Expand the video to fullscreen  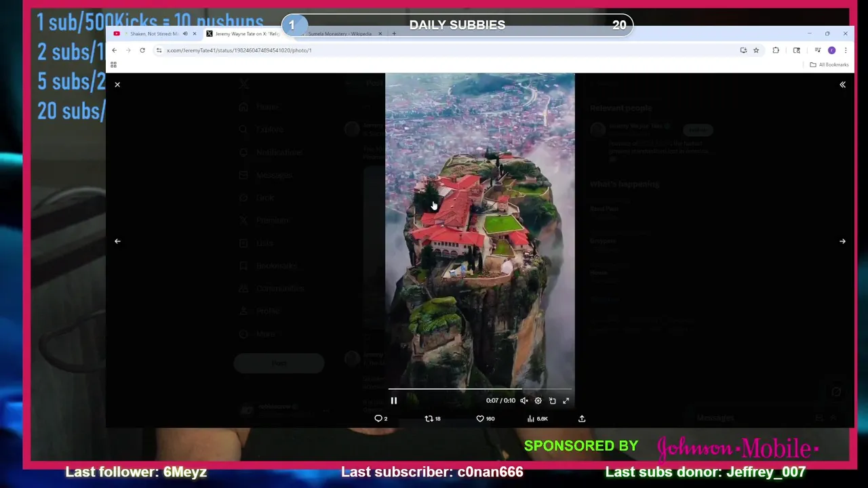coord(566,401)
